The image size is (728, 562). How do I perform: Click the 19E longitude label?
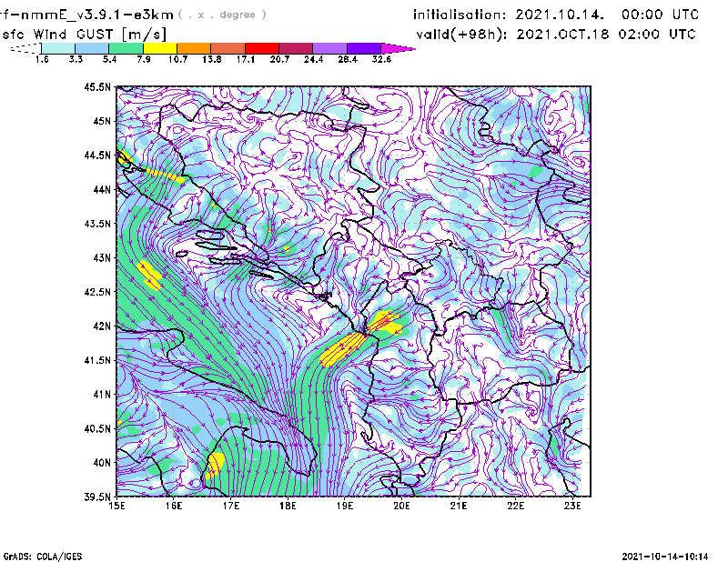point(345,506)
